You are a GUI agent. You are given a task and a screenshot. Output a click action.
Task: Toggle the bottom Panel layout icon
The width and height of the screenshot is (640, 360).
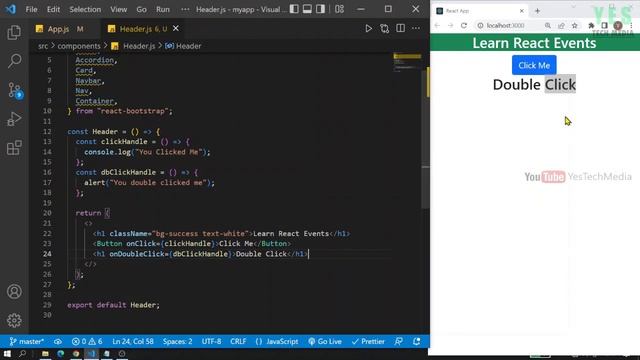point(307,9)
